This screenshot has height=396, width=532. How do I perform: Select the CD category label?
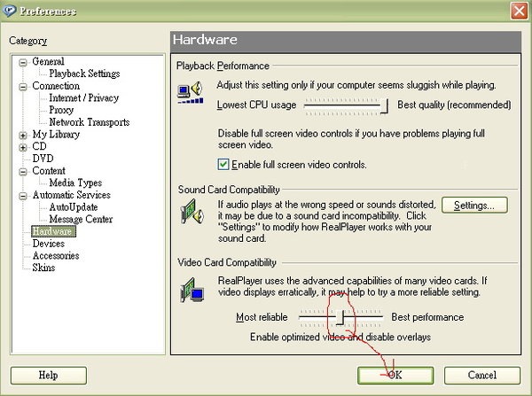pos(39,146)
